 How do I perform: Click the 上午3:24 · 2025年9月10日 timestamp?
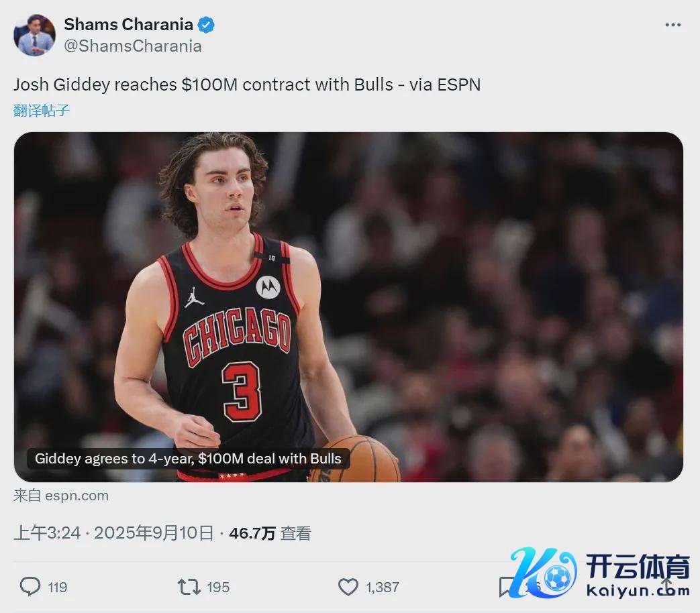coord(113,533)
